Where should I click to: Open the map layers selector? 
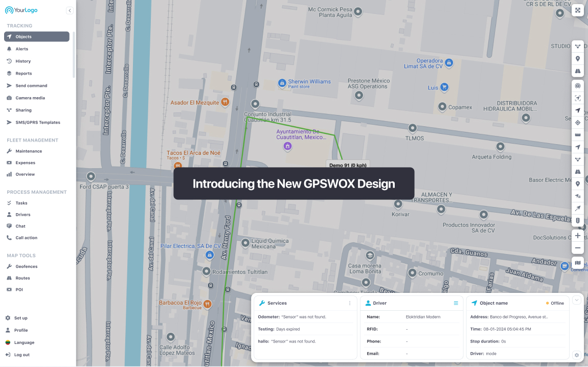click(578, 263)
